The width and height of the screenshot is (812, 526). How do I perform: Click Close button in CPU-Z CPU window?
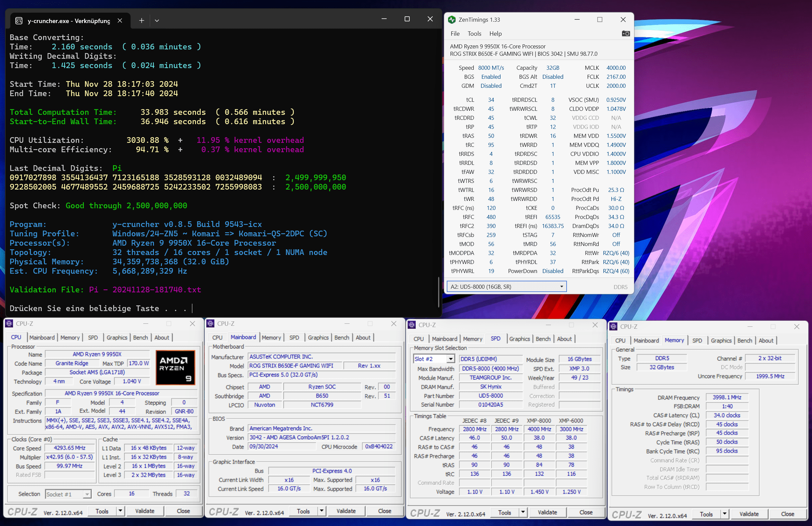tap(183, 511)
